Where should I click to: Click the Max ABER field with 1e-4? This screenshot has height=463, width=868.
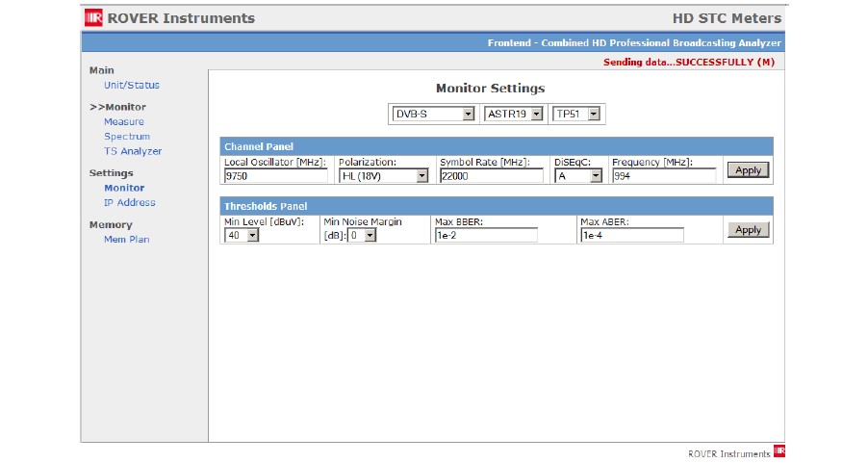(x=632, y=236)
